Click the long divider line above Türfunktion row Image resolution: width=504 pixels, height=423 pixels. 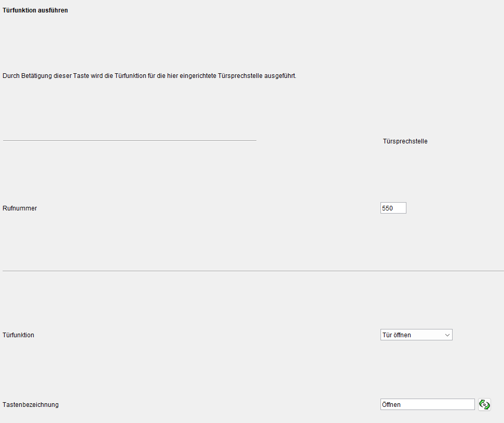tap(253, 271)
